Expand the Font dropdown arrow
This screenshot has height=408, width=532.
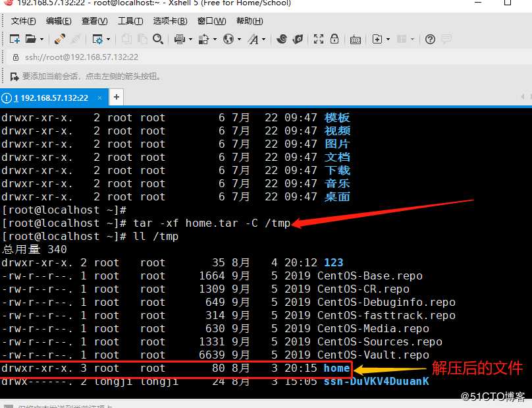tap(263, 40)
